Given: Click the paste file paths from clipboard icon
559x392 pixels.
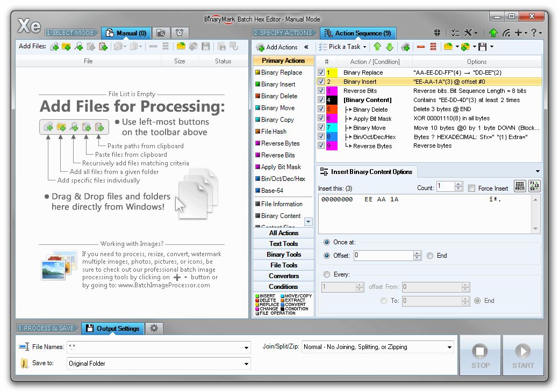Looking at the screenshot, I should tap(103, 47).
